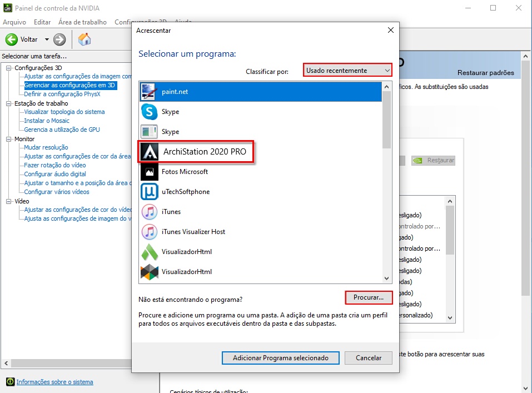
Task: Collapse the Configurações 3D tree node
Action: (x=8, y=68)
